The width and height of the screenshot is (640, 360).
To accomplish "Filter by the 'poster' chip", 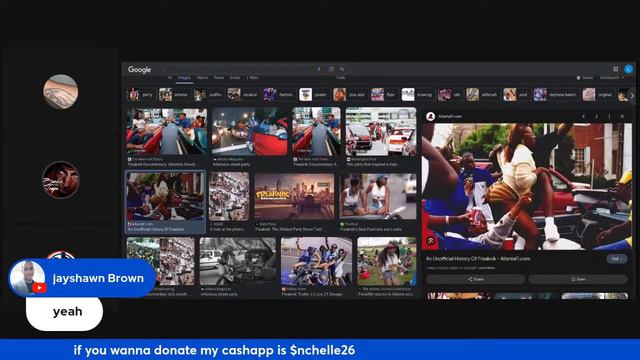I will tap(313, 95).
